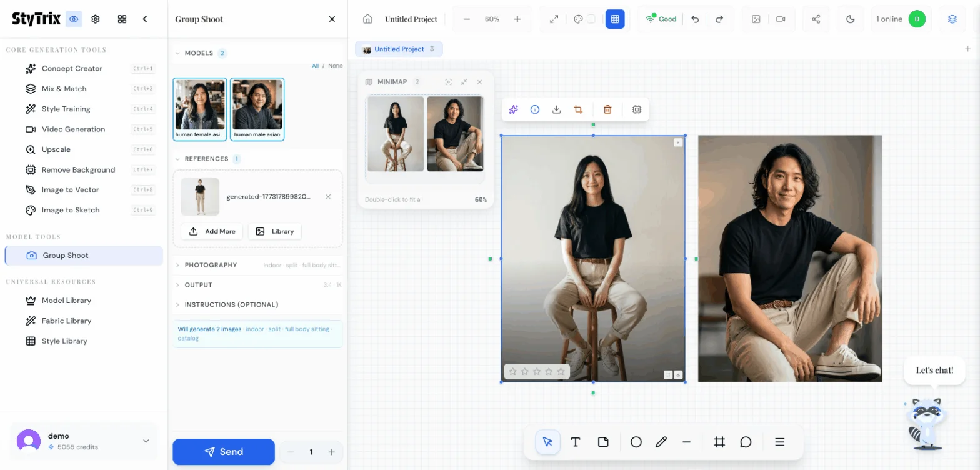Toggle the eye visibility icon beside logo
The height and width of the screenshot is (470, 980).
pyautogui.click(x=74, y=19)
